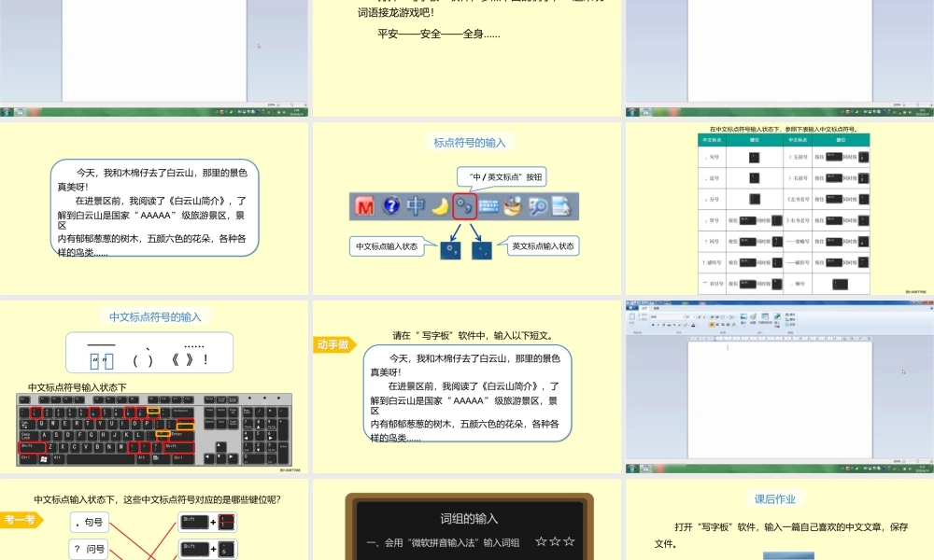Image resolution: width=934 pixels, height=560 pixels.
Task: Click the toolbox icon on the IME toolbar
Action: [511, 206]
